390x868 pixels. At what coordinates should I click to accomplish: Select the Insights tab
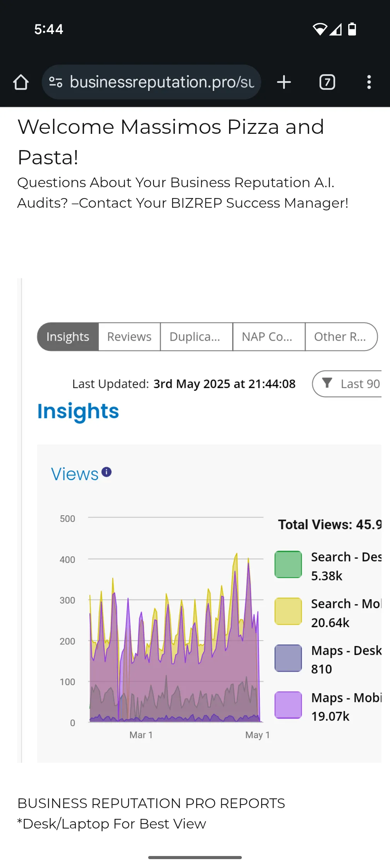click(68, 337)
